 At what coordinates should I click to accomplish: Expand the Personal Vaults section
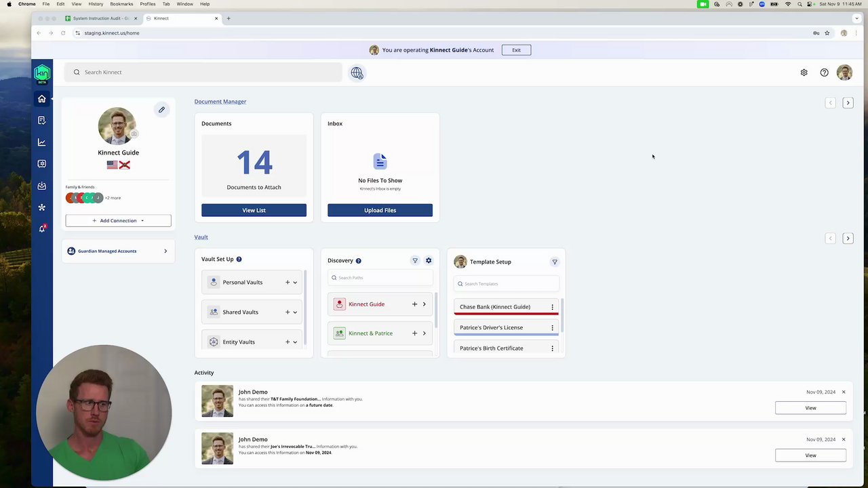click(295, 283)
